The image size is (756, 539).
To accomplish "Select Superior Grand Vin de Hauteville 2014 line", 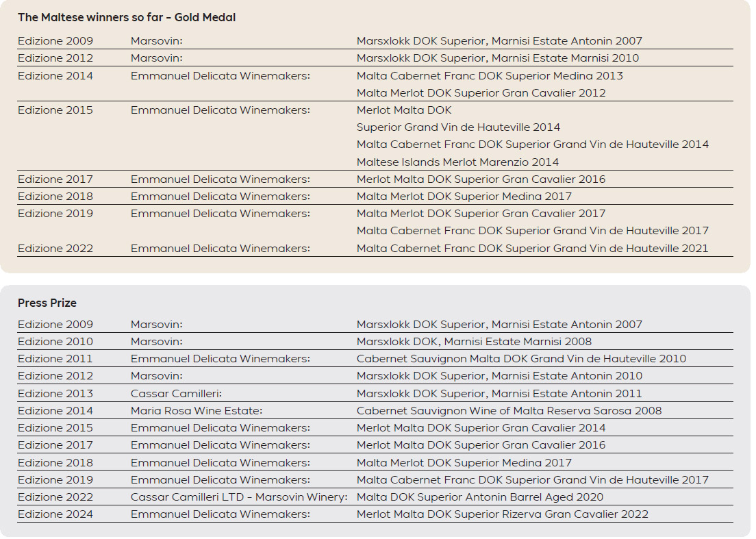I will (x=458, y=127).
